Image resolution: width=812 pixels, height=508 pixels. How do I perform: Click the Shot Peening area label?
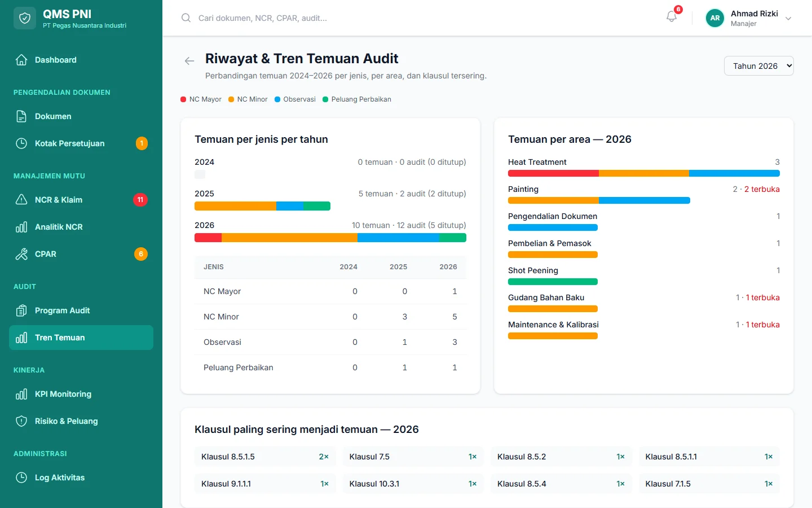pyautogui.click(x=533, y=270)
